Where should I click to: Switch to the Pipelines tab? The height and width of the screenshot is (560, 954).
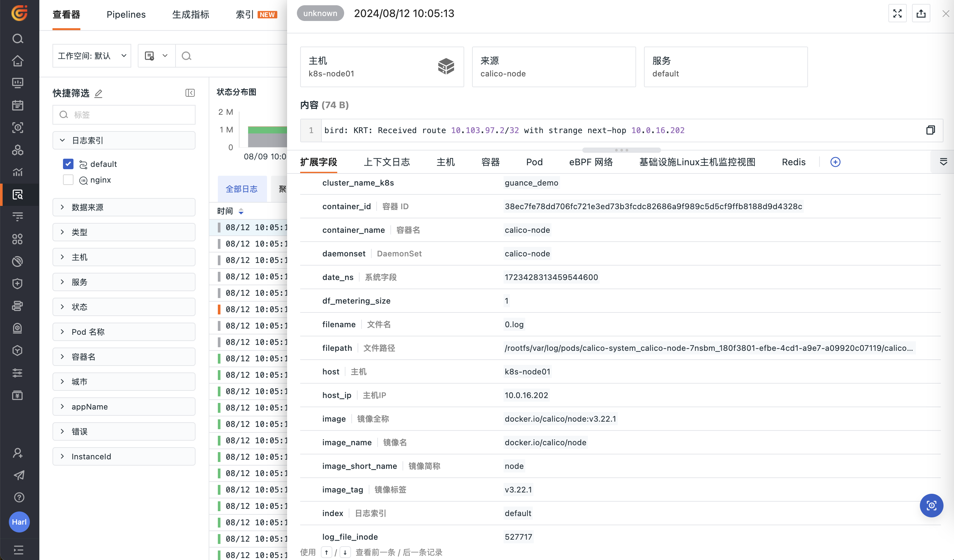tap(126, 14)
